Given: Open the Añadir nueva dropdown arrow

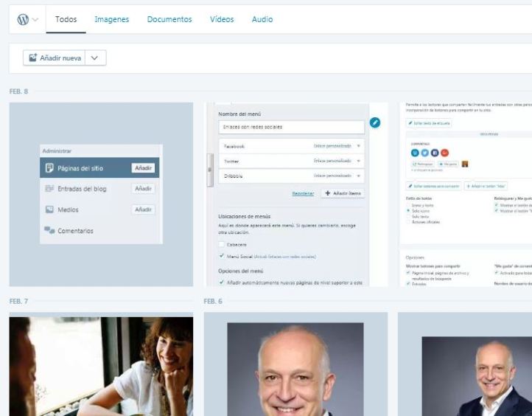Looking at the screenshot, I should [95, 58].
